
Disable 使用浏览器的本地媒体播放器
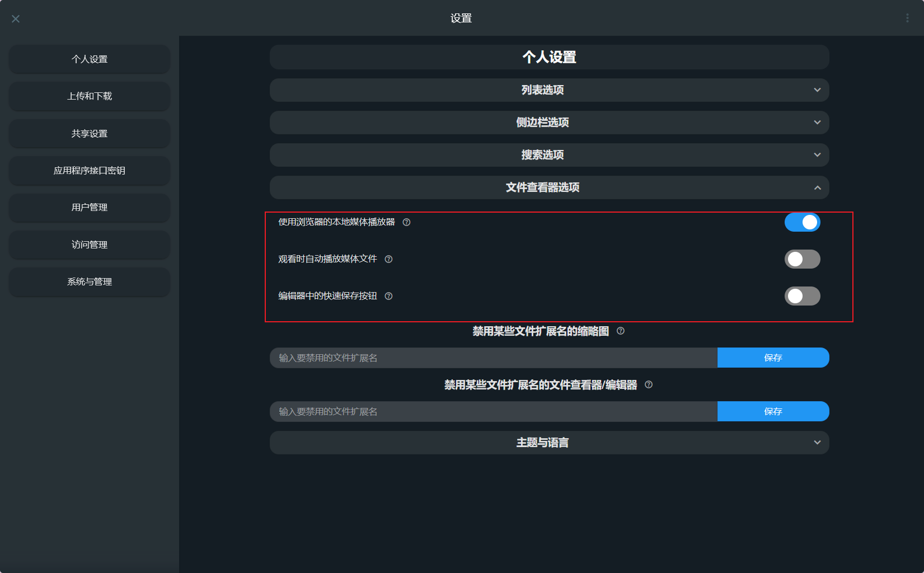803,222
